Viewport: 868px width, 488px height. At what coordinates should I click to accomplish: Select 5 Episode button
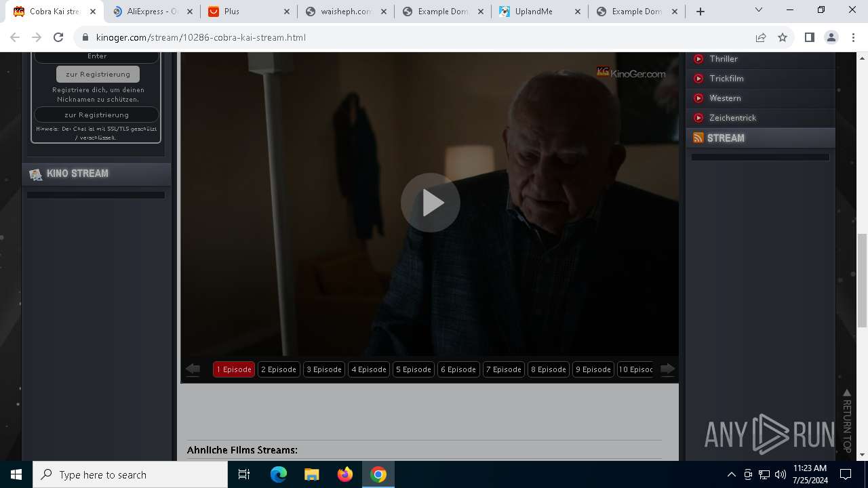(414, 369)
